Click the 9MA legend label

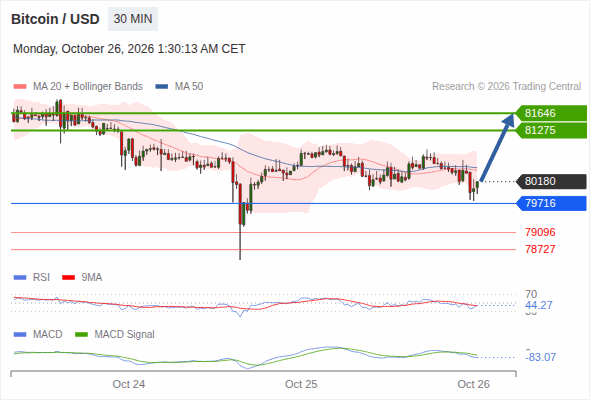click(x=92, y=278)
